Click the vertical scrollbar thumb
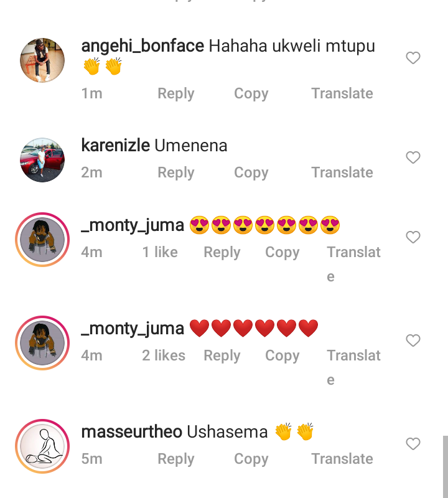The width and height of the screenshot is (448, 498). pos(446,467)
